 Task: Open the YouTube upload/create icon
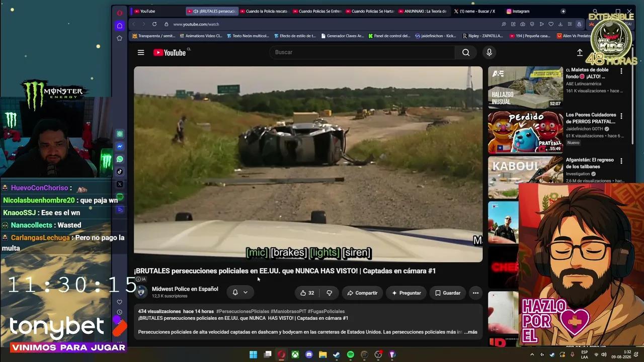(x=580, y=52)
